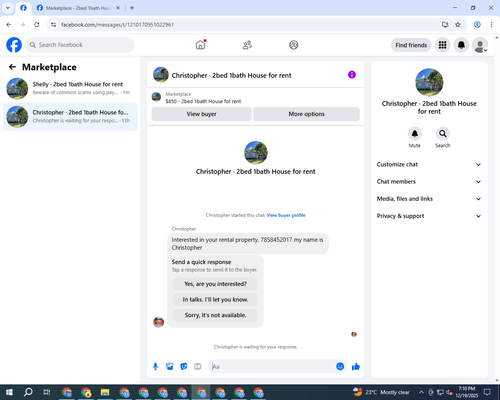Attach a photo with the image icon
Image resolution: width=500 pixels, height=400 pixels.
point(170,367)
